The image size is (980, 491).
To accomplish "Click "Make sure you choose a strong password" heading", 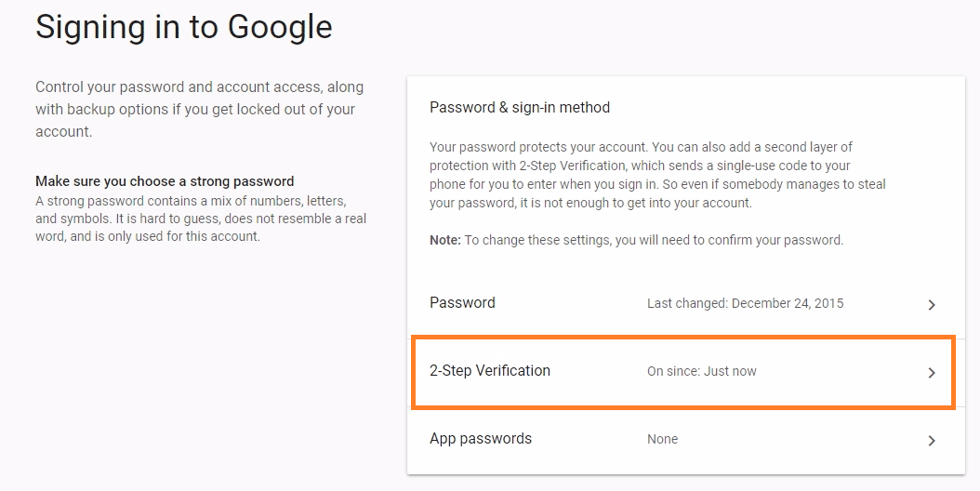I will (165, 181).
